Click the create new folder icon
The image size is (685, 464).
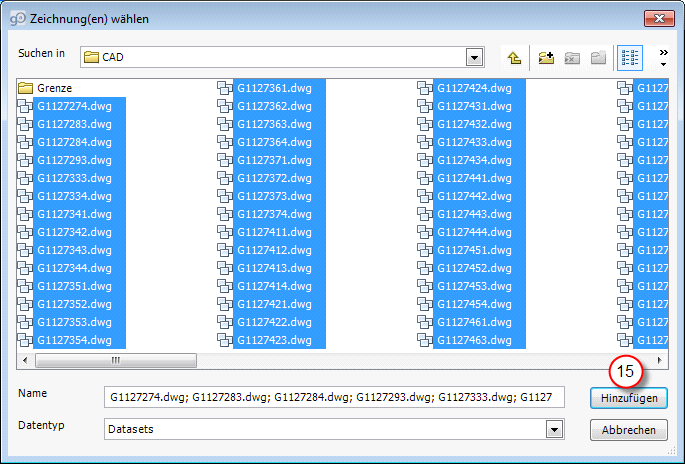546,58
